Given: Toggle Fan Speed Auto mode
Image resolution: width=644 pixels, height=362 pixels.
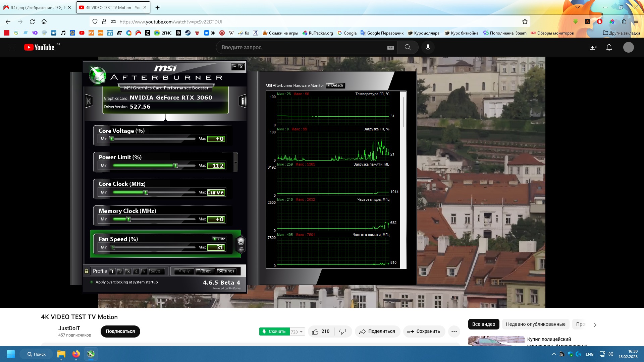Looking at the screenshot, I should pyautogui.click(x=219, y=239).
